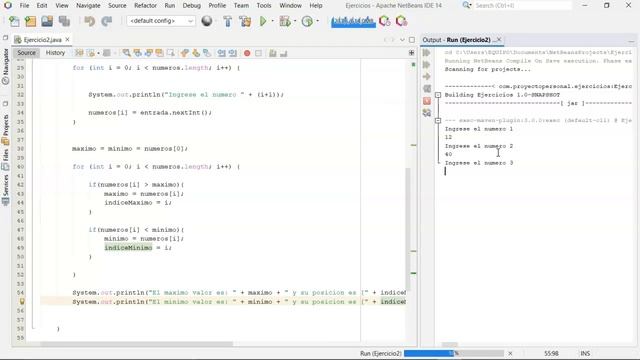Toggle Rectangular Selection in editor toolbar
640x360 pixels.
point(171,53)
